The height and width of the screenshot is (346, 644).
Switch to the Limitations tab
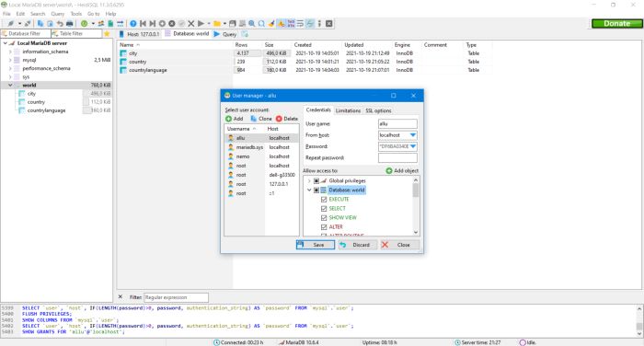pos(348,110)
